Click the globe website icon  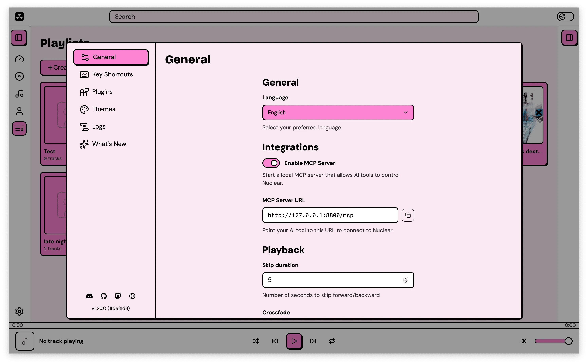click(x=132, y=296)
